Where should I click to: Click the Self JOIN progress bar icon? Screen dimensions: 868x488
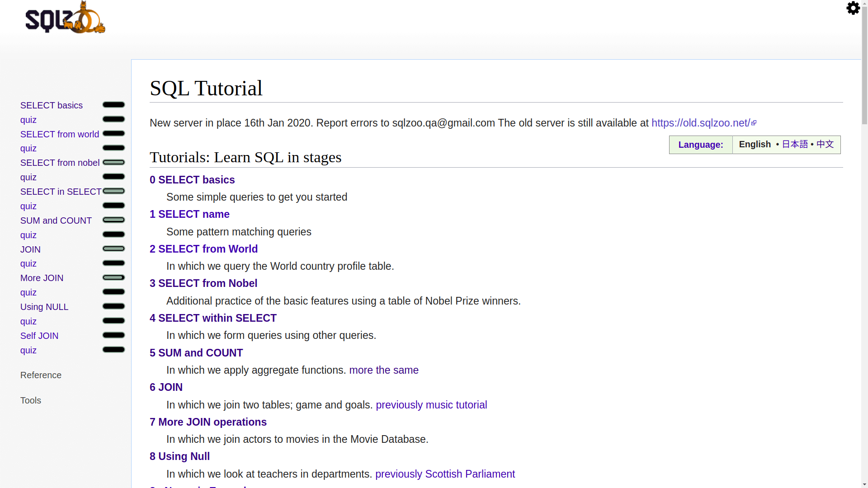tap(113, 335)
